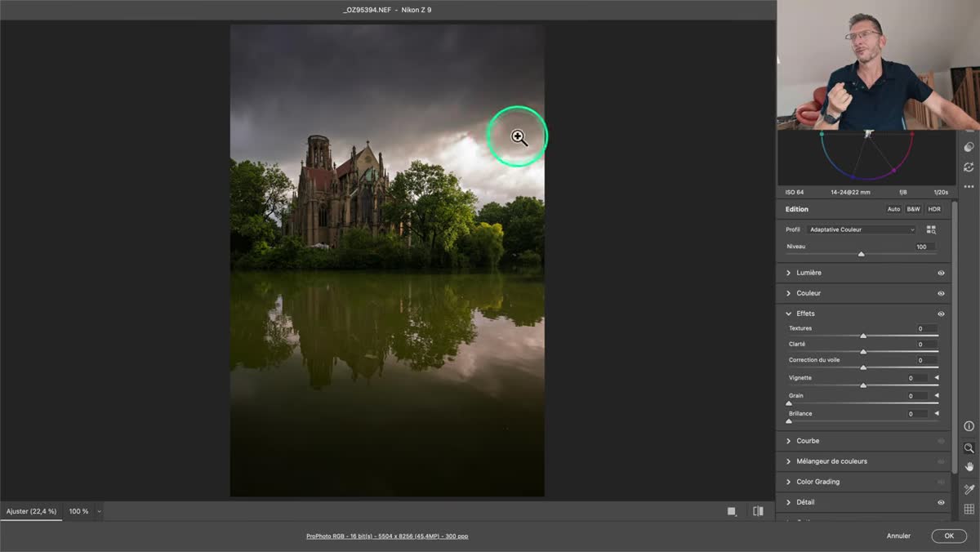
Task: Expand the Vignette options triangle
Action: [937, 378]
